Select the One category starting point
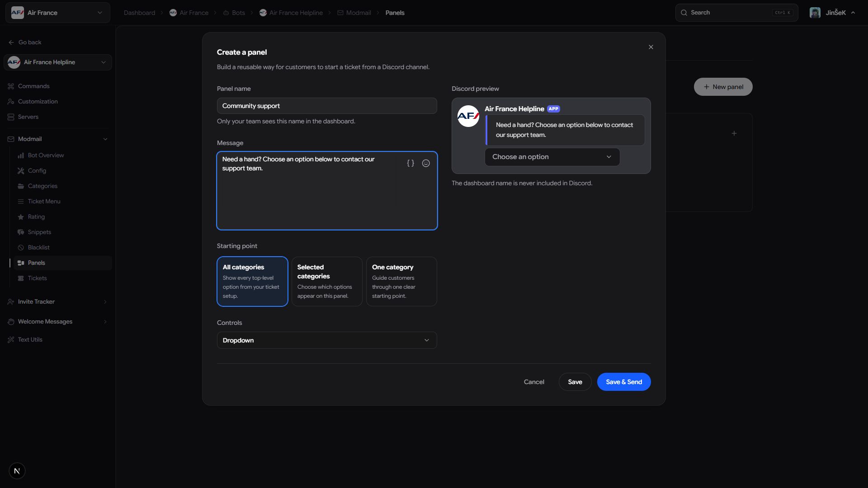Viewport: 868px width, 488px height. 401,282
